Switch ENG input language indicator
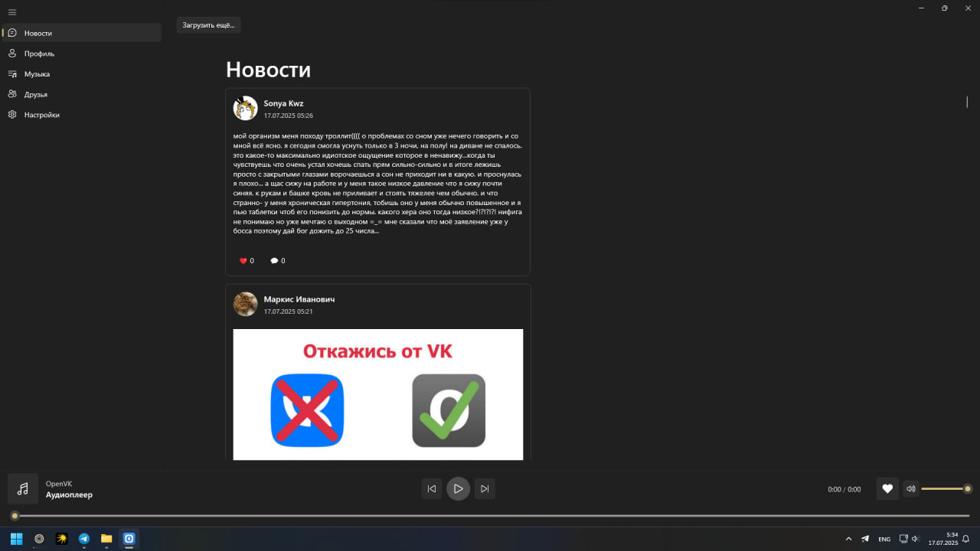The image size is (980, 551). click(884, 539)
